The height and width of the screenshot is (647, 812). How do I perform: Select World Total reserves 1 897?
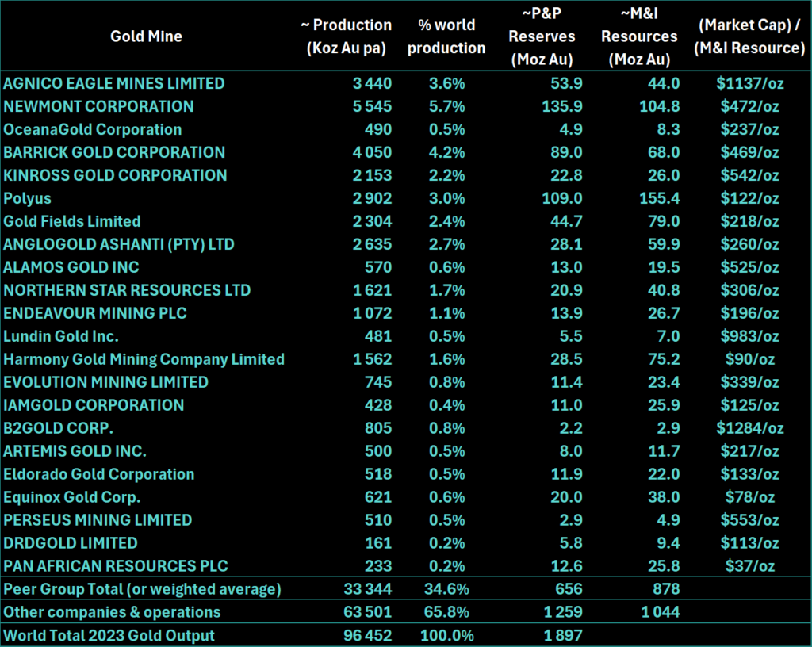tap(563, 635)
